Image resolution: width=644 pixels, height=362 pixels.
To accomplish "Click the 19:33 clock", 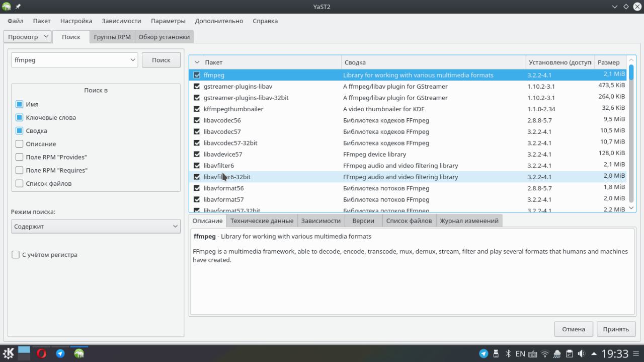I will coord(615,353).
